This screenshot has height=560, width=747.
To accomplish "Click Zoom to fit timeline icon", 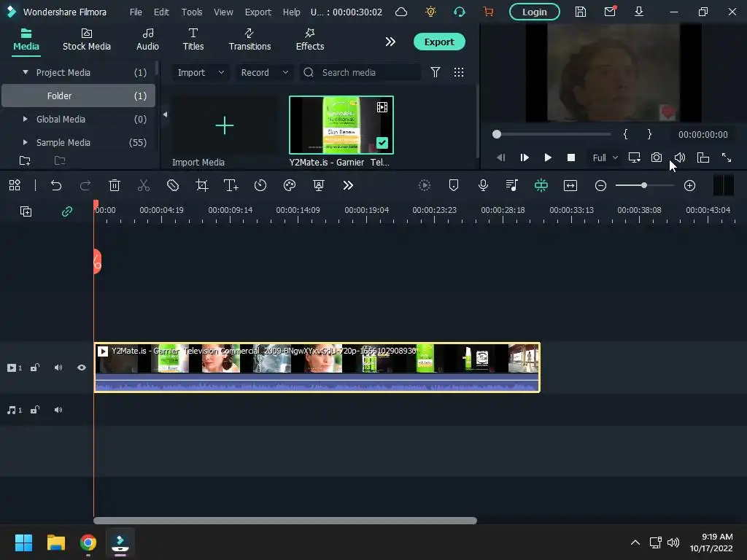I will [570, 185].
